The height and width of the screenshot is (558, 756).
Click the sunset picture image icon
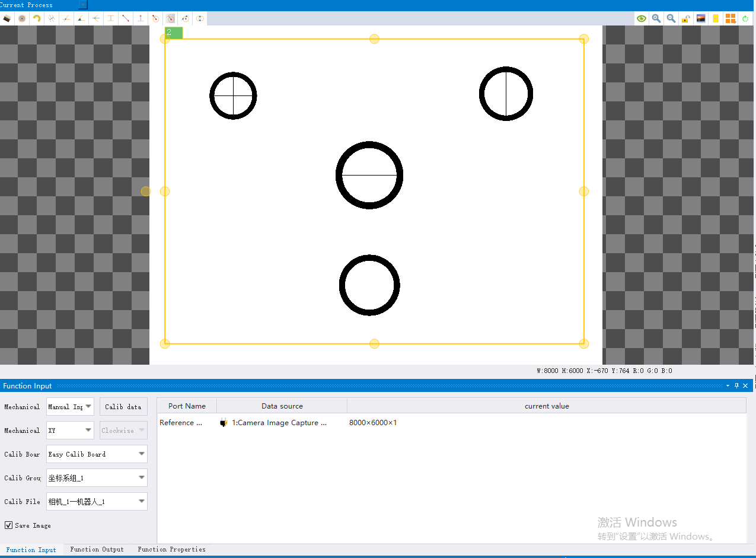pyautogui.click(x=700, y=18)
